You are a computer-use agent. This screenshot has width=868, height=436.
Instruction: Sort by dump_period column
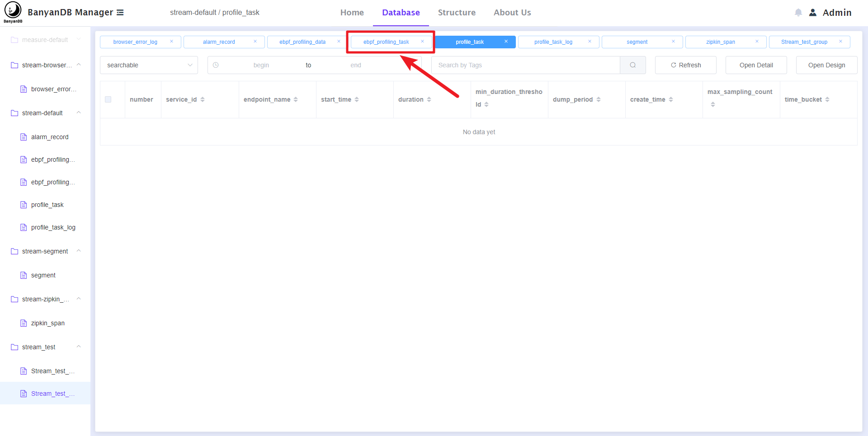coord(599,99)
